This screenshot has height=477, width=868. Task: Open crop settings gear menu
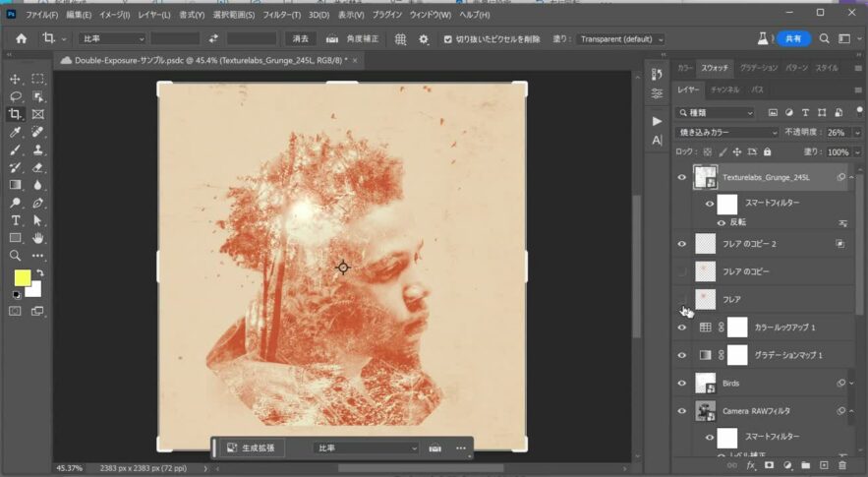coord(424,38)
